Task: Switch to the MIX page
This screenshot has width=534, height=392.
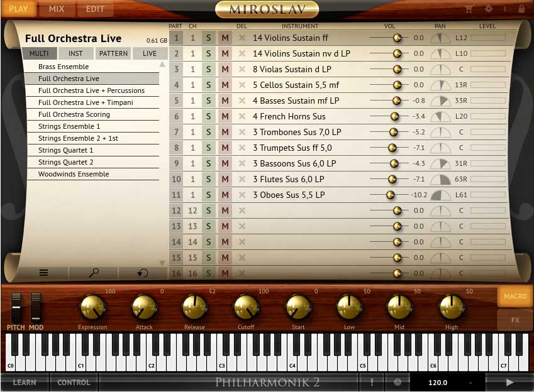Action: pyautogui.click(x=57, y=9)
